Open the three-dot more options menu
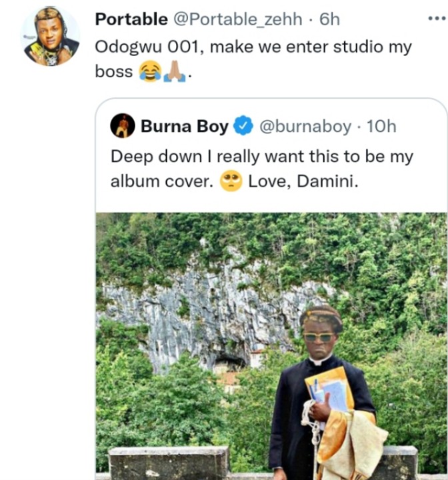 click(x=435, y=18)
